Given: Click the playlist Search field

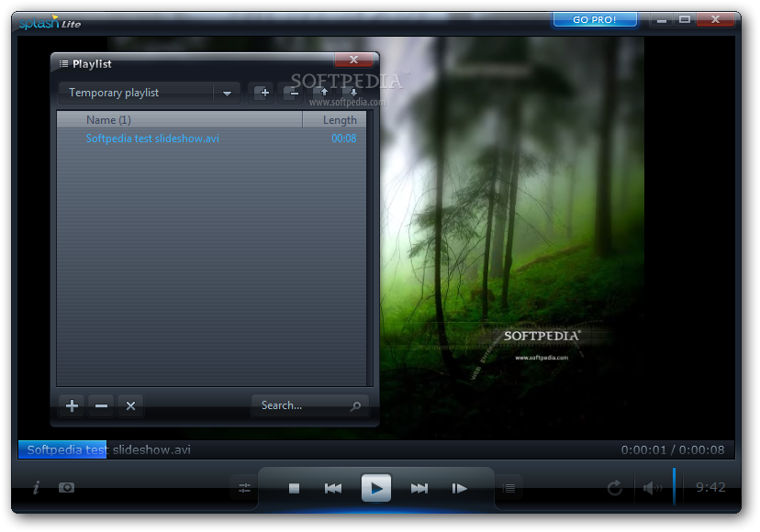Looking at the screenshot, I should click(309, 405).
